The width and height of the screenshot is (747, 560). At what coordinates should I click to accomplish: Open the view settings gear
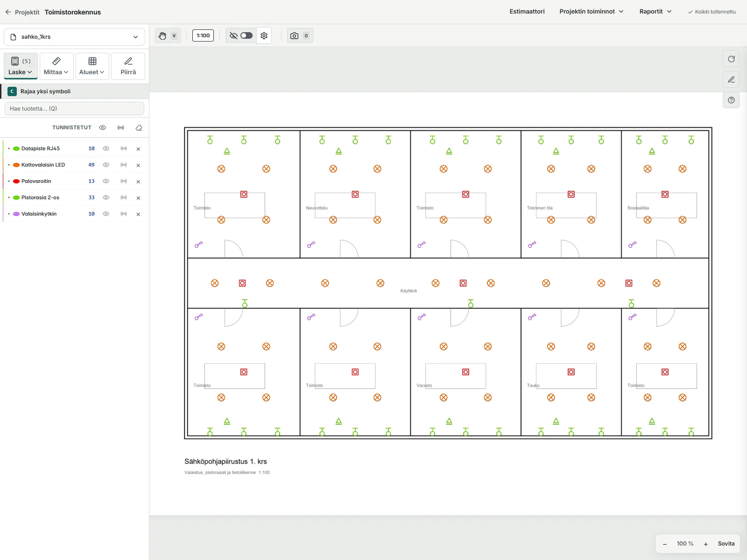tap(264, 35)
